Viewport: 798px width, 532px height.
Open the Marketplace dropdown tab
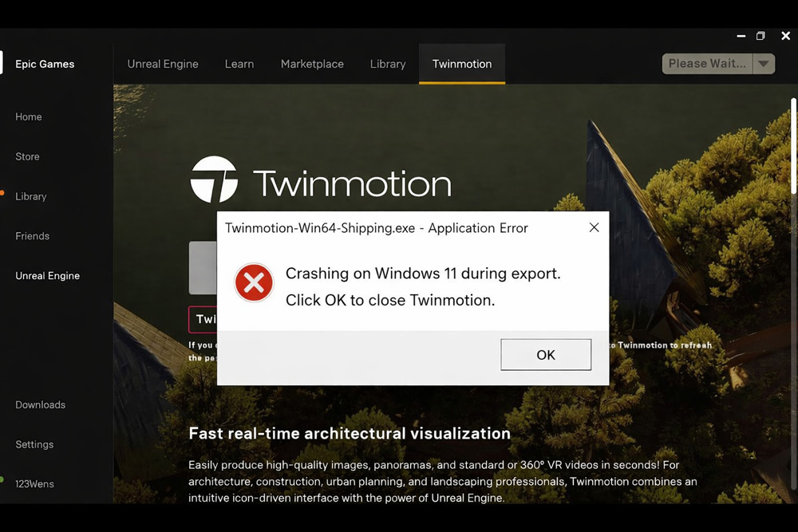312,64
